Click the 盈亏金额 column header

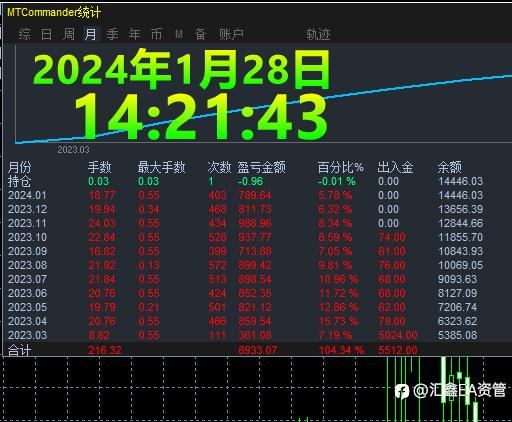pyautogui.click(x=262, y=167)
